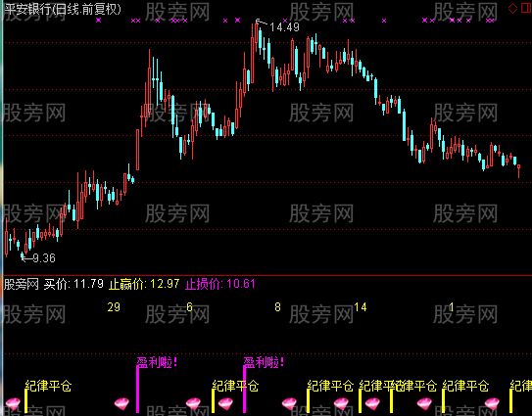This screenshot has height=416, width=532.
Task: Click the 买价: 11.79 value
Action: [73, 284]
